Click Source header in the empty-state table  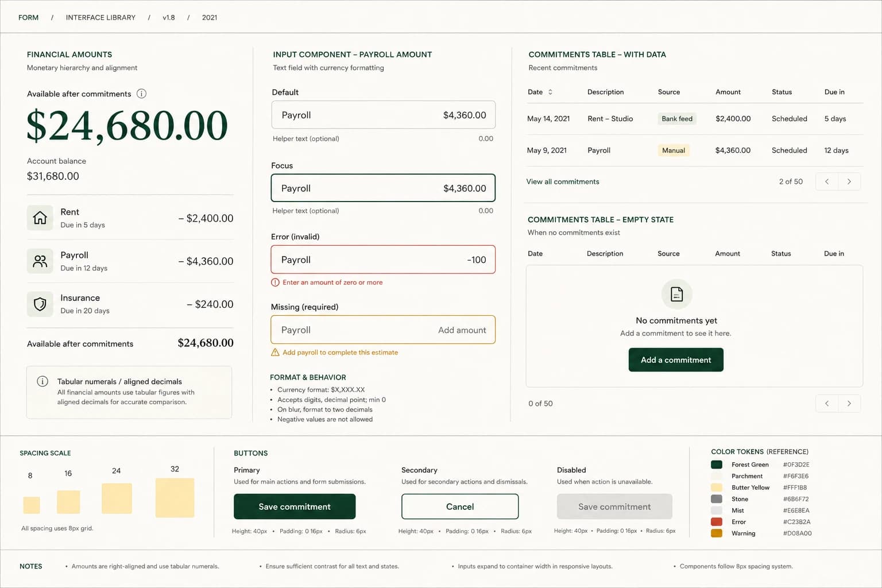(668, 253)
